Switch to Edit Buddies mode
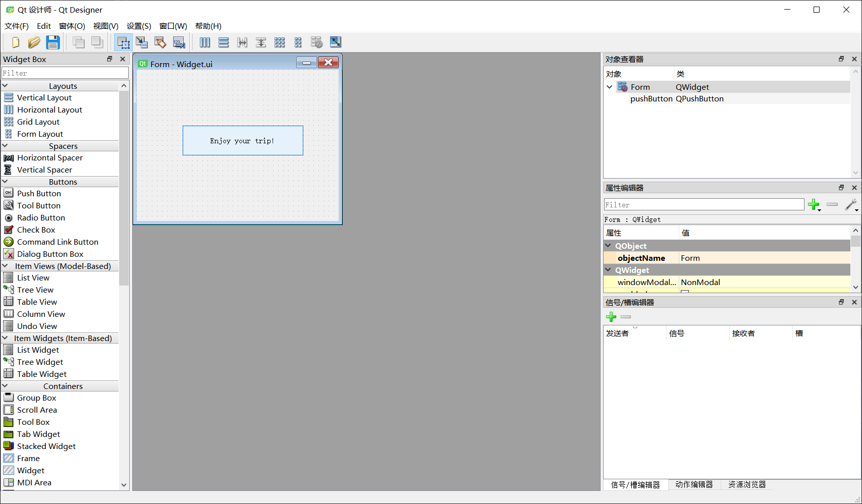Image resolution: width=862 pixels, height=504 pixels. (160, 42)
